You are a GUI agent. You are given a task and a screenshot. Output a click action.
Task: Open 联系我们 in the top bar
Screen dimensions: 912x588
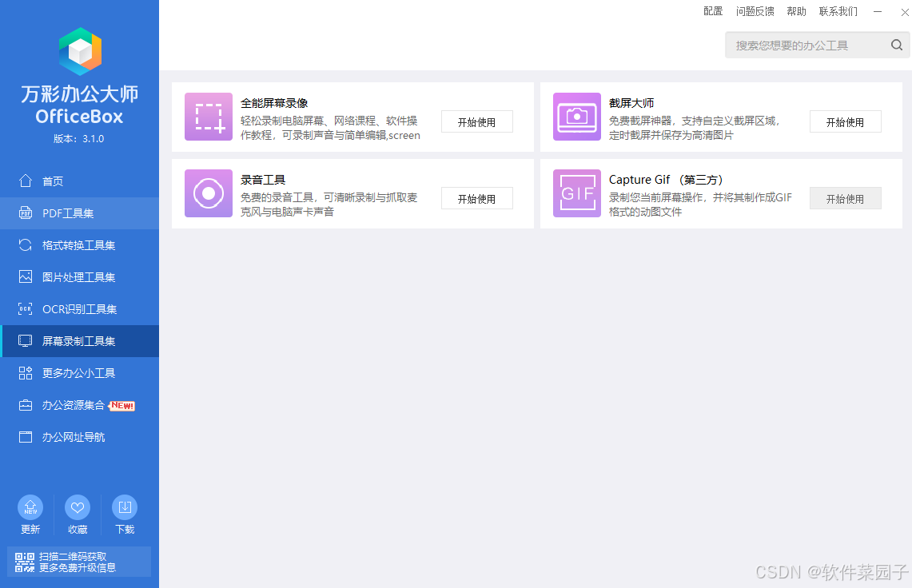838,11
